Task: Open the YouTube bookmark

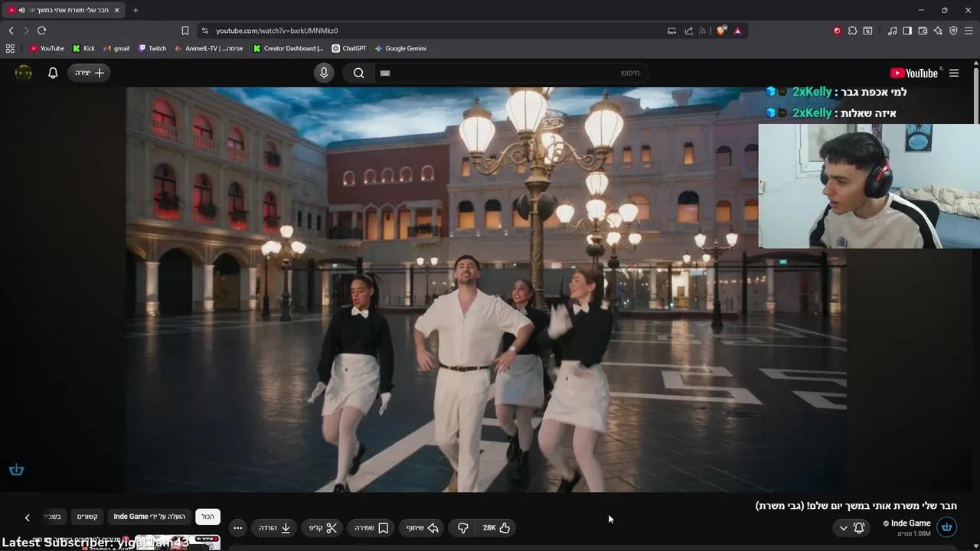Action: 47,48
